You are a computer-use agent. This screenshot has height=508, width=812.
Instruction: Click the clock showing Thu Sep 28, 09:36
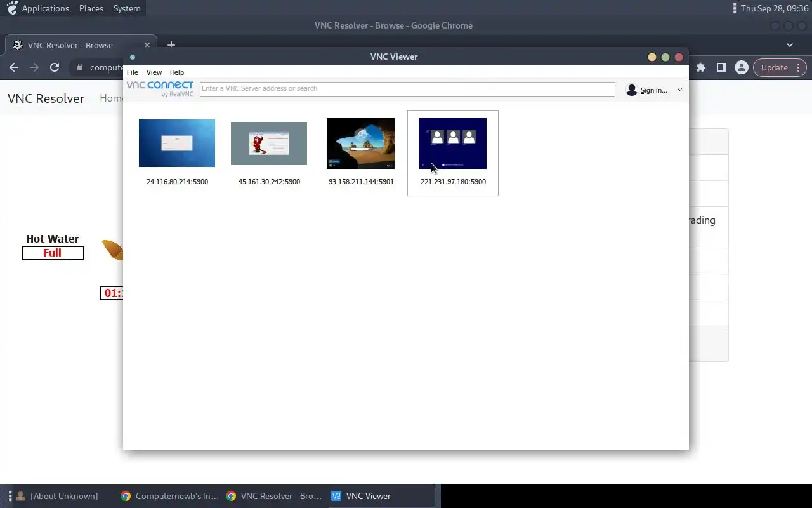775,8
